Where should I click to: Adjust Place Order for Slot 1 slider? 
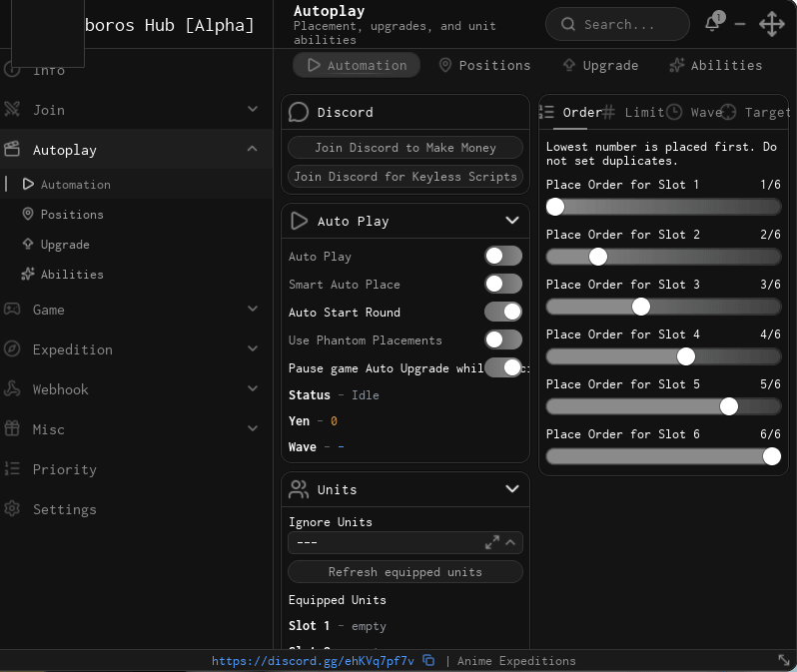pos(663,207)
